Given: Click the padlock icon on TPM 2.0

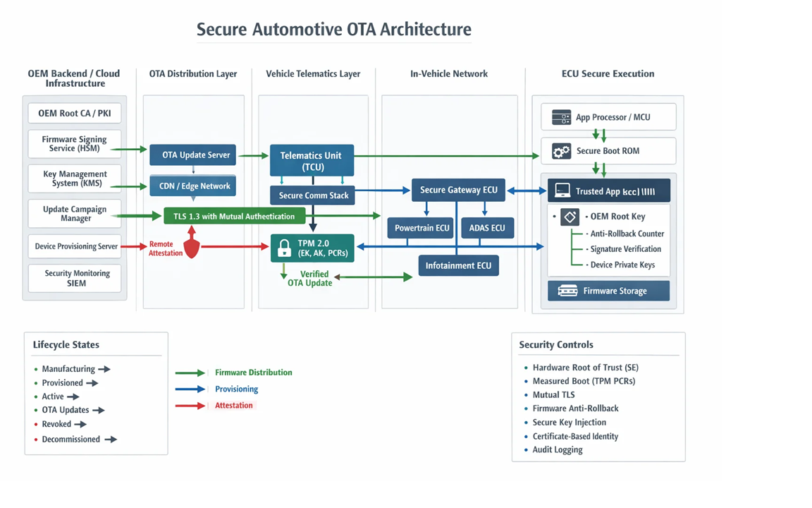Looking at the screenshot, I should pos(285,248).
